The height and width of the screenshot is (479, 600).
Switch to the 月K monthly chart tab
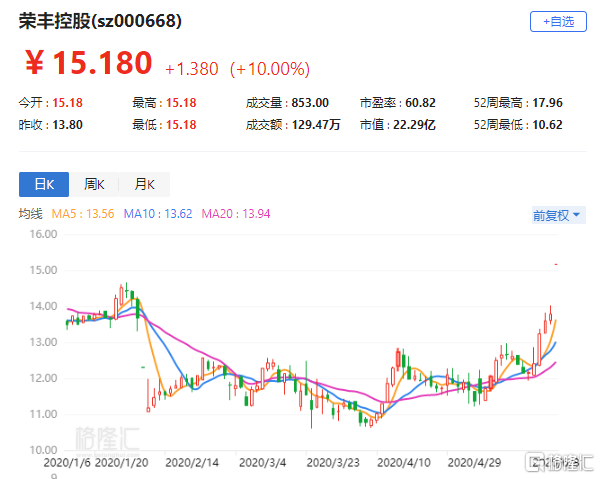144,184
